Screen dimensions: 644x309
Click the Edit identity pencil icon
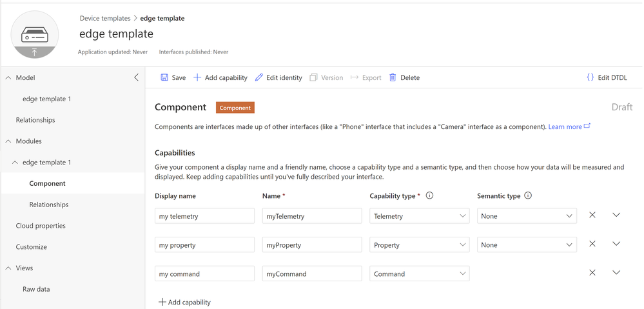point(259,77)
